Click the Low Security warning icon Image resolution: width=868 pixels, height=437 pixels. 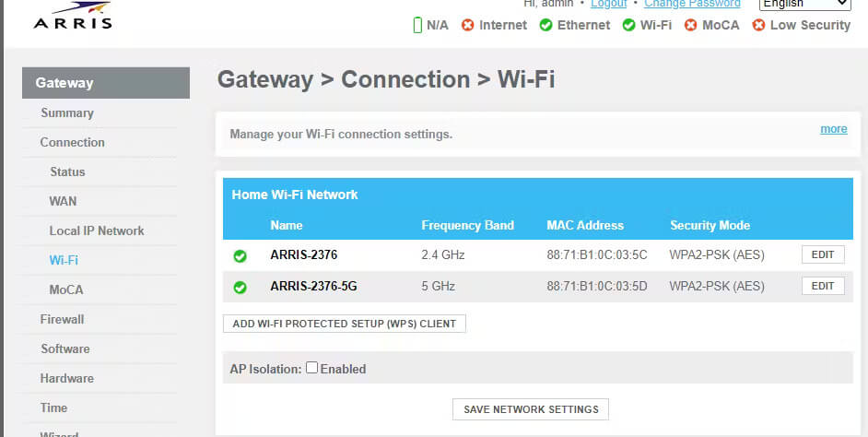pyautogui.click(x=759, y=25)
